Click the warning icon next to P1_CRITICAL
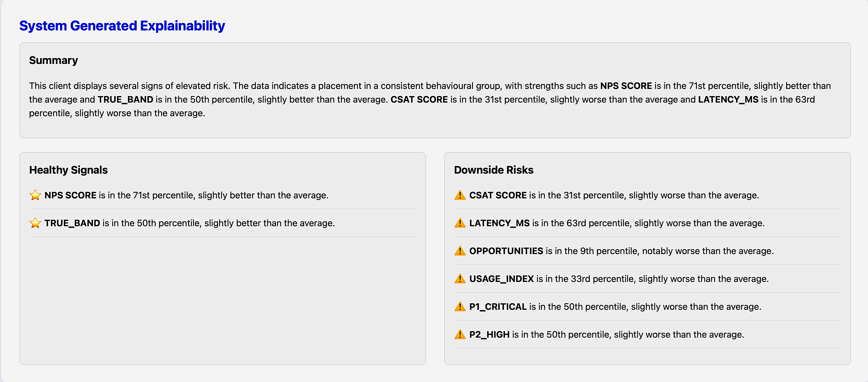The width and height of the screenshot is (868, 382). (460, 307)
